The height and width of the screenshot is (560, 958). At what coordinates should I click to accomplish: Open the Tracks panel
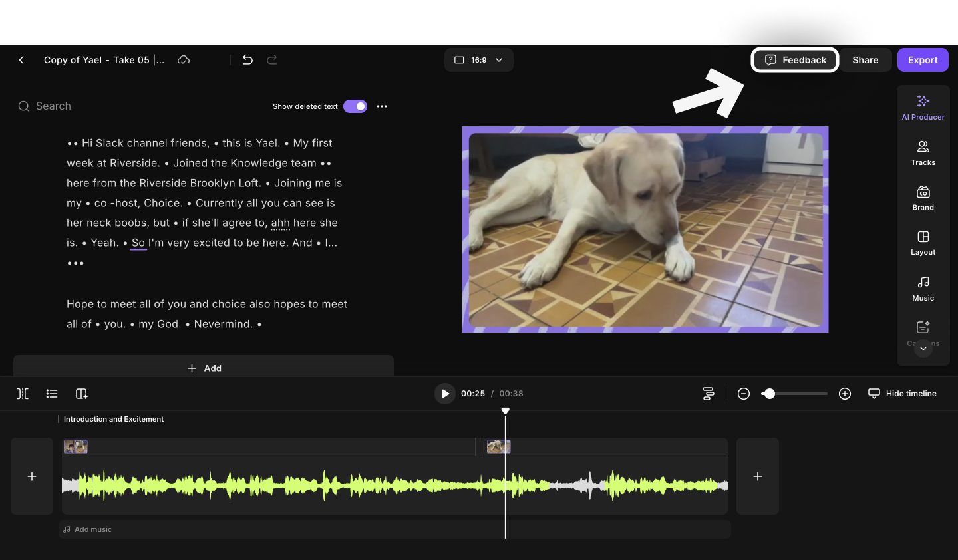(x=923, y=152)
